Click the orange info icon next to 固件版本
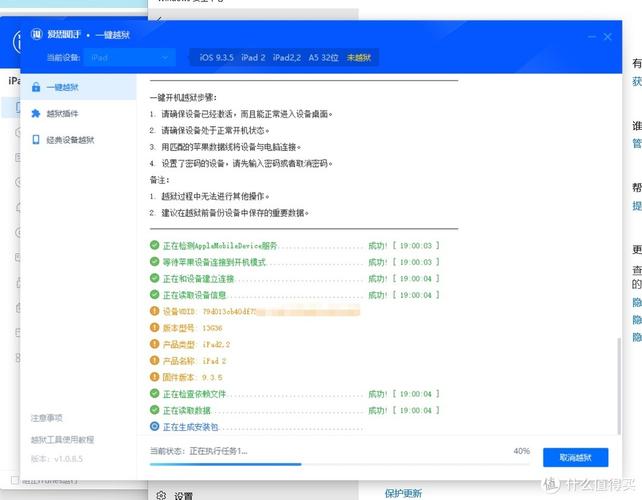 (154, 377)
